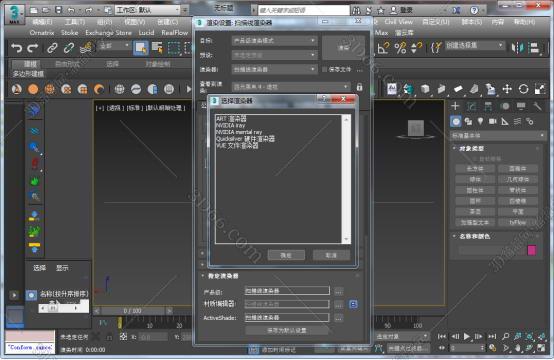Click the 3ds Max application logo button
The height and width of the screenshot is (360, 554).
[14, 15]
